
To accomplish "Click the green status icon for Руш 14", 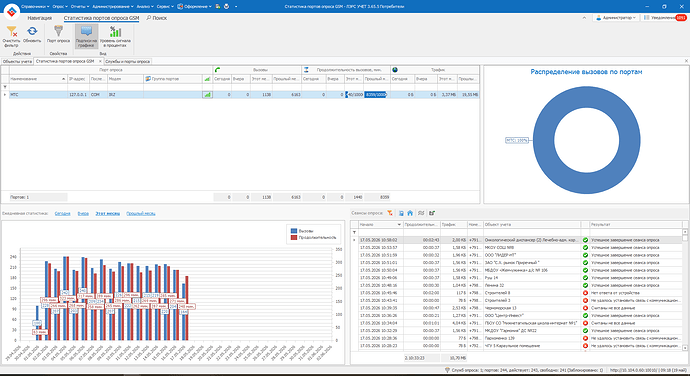I will [585, 278].
